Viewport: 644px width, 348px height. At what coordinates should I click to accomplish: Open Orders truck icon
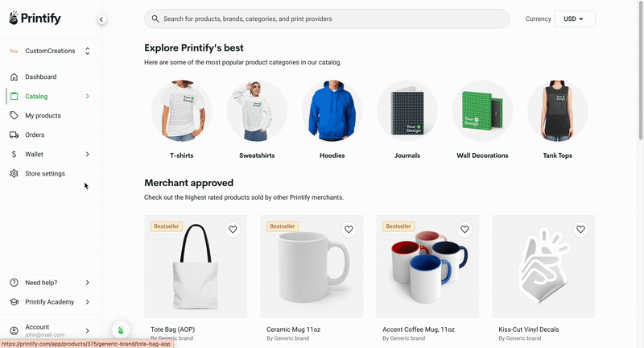click(14, 135)
